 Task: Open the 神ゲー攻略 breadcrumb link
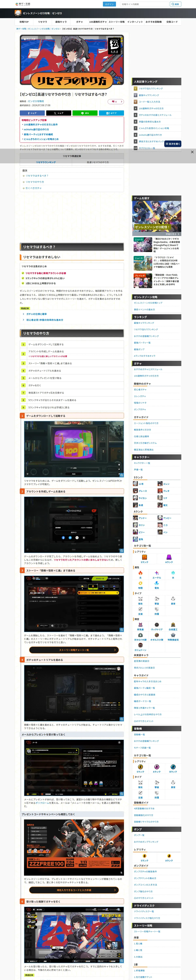coord(21,29)
